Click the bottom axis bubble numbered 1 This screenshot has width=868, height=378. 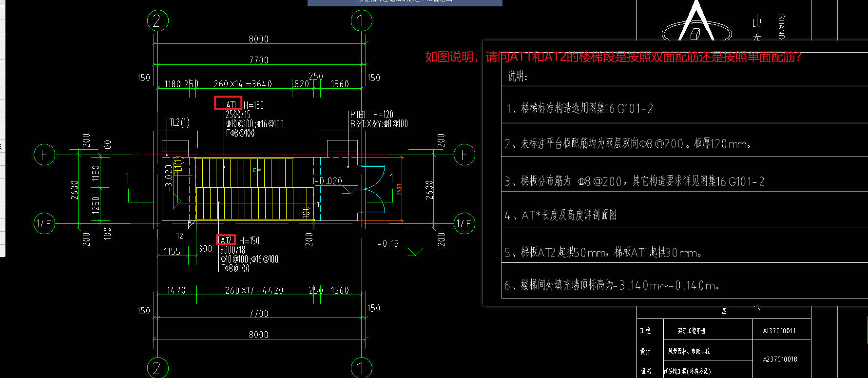[361, 368]
